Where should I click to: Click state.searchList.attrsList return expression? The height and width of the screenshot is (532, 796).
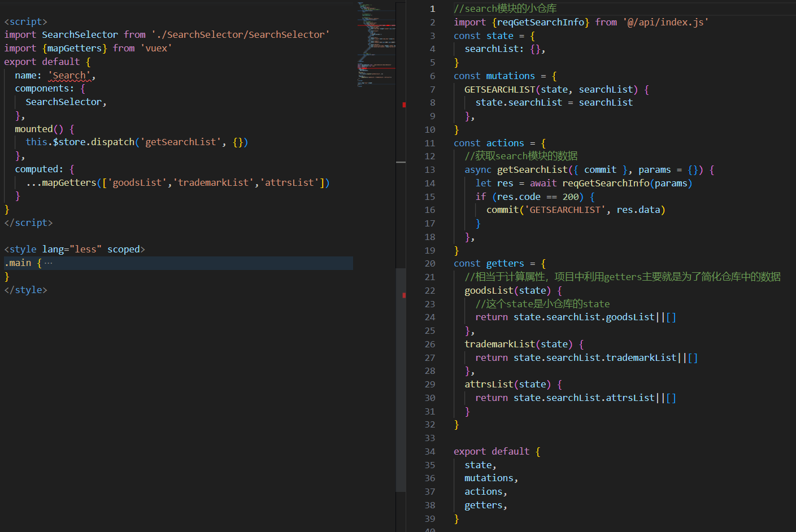point(584,398)
